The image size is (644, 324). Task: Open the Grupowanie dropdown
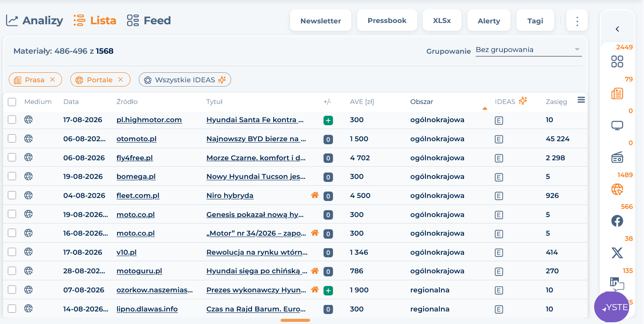point(528,50)
